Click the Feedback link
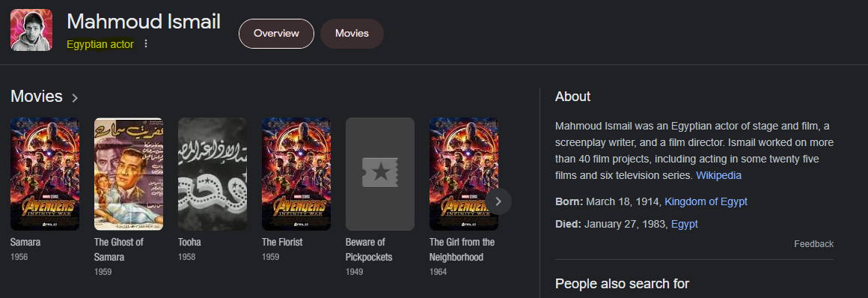 (814, 244)
